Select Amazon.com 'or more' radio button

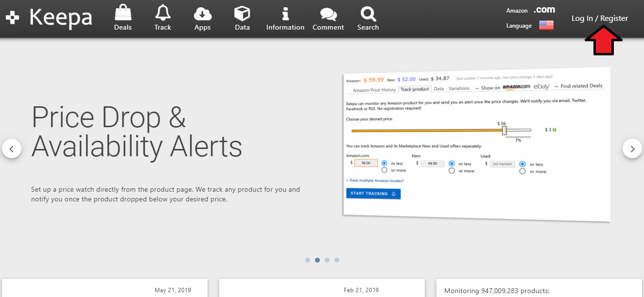384,170
